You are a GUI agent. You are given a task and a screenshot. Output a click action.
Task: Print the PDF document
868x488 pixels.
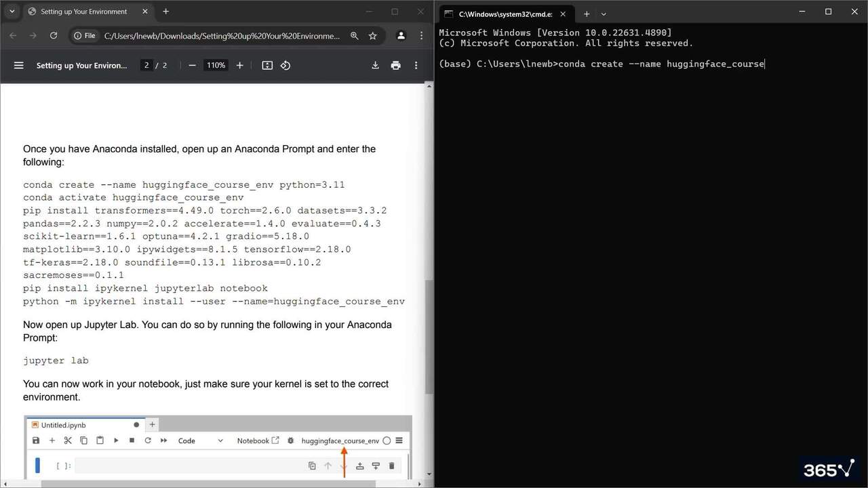tap(396, 65)
